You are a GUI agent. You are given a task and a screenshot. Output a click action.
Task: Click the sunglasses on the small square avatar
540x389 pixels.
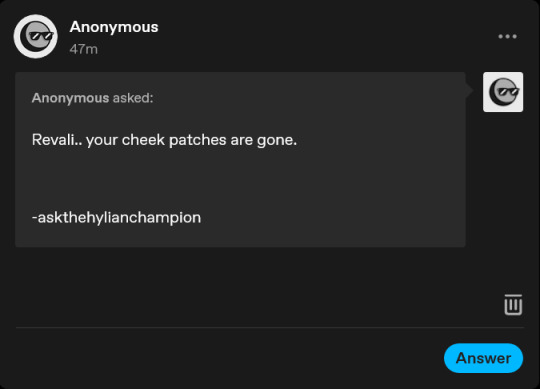point(508,92)
